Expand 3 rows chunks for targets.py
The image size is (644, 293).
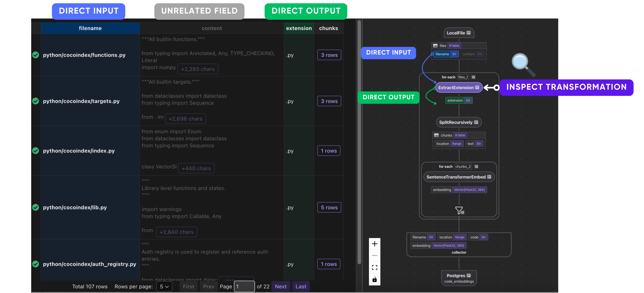pos(329,101)
